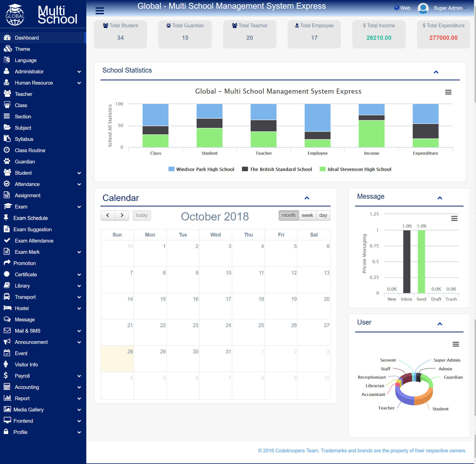The width and height of the screenshot is (476, 464).
Task: Expand the Administrator sidebar menu
Action: click(43, 72)
